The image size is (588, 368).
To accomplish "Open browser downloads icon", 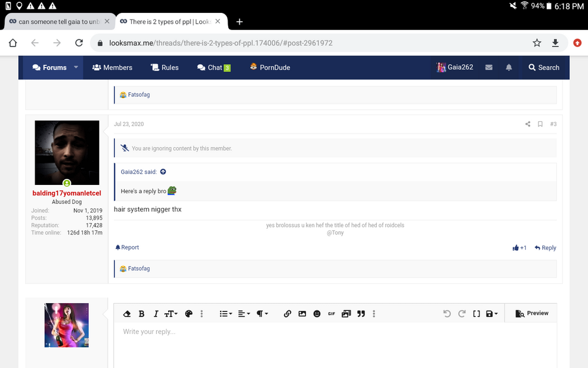I will pyautogui.click(x=555, y=43).
